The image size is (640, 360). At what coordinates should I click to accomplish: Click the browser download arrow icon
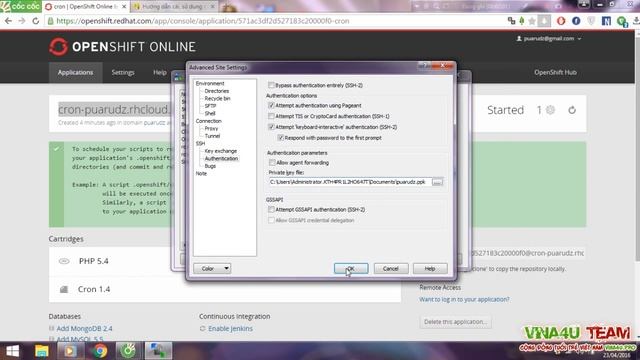click(636, 21)
